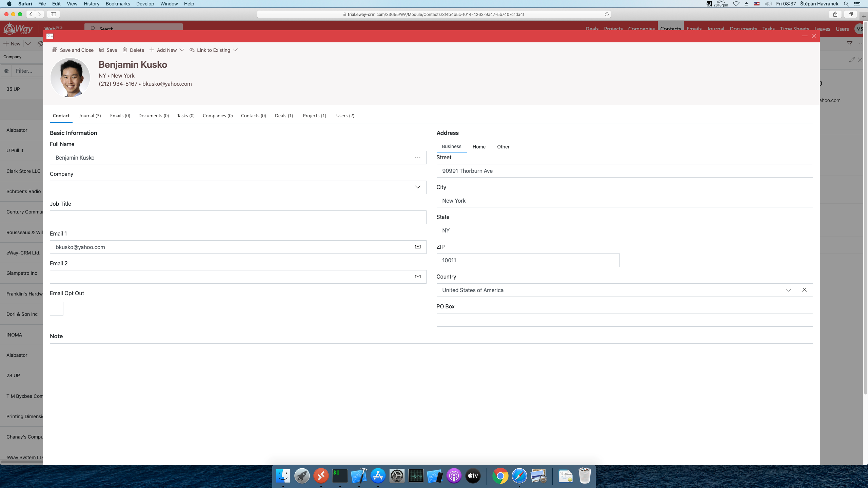Click the Delete icon button
Screen dimensions: 868x488
click(124, 50)
